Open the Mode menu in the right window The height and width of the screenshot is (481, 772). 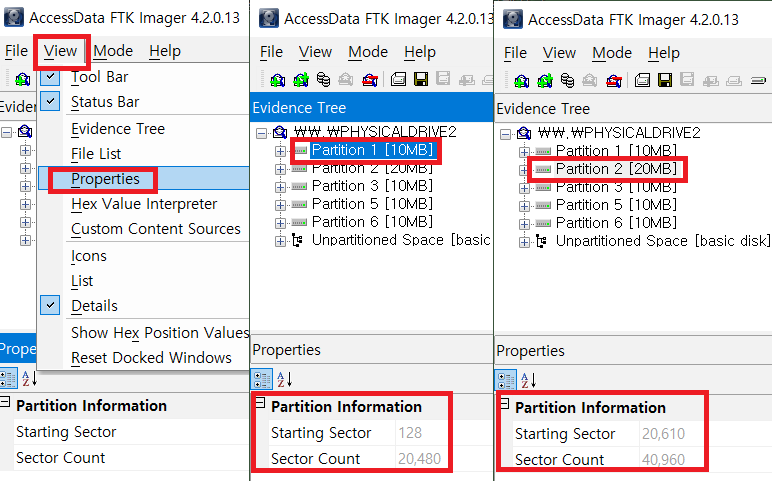click(x=612, y=53)
